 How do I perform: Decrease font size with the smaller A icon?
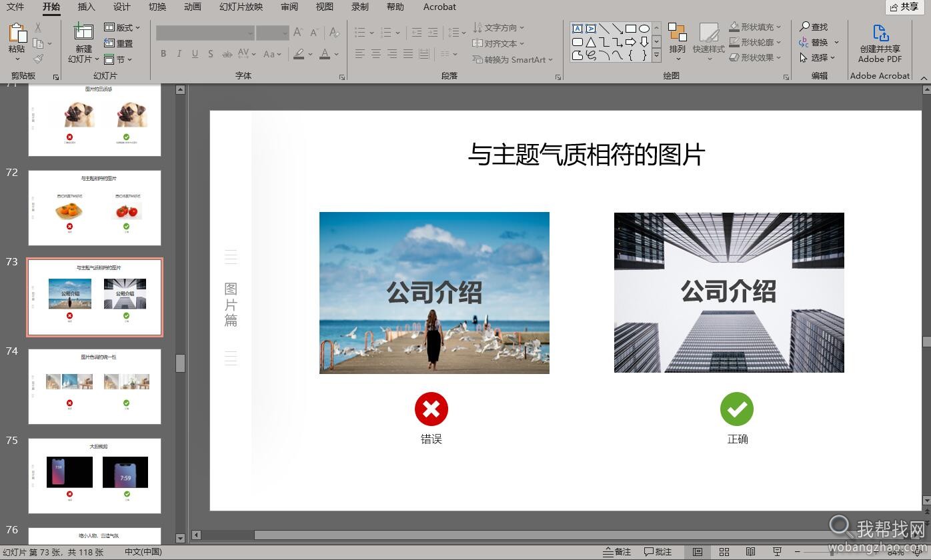314,32
